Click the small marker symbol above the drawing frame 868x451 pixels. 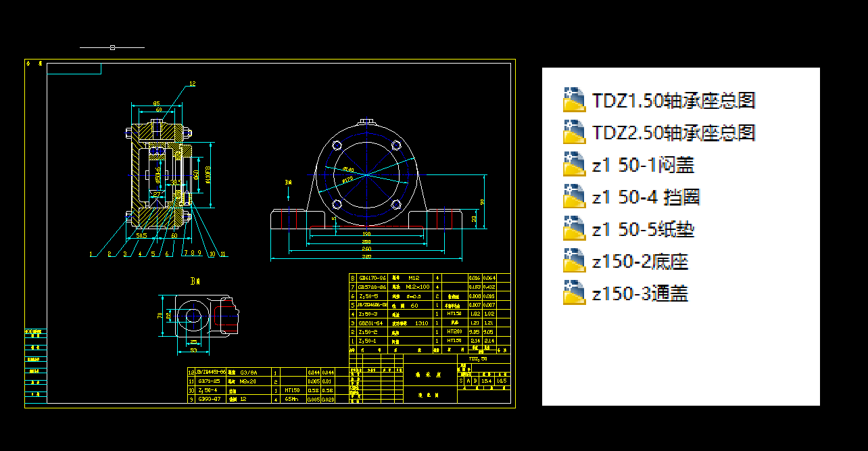pyautogui.click(x=112, y=46)
